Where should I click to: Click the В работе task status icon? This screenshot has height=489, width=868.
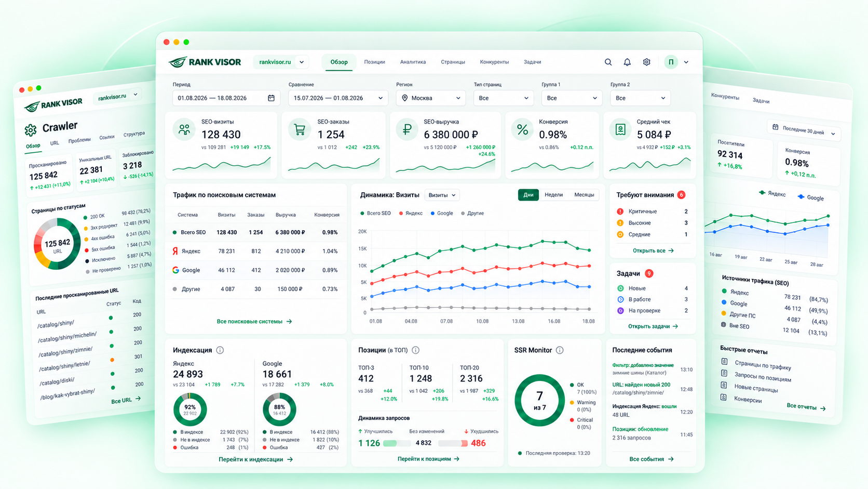pyautogui.click(x=620, y=299)
